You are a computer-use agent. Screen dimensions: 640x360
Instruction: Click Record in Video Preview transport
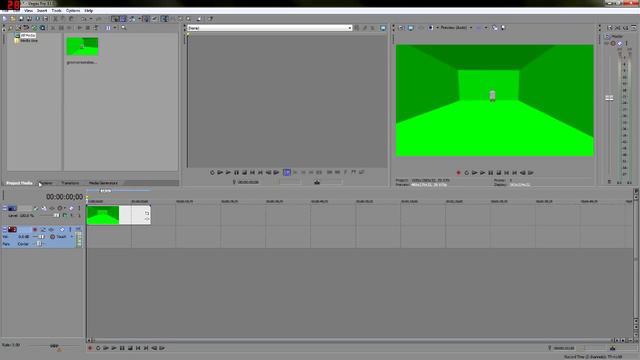point(458,173)
